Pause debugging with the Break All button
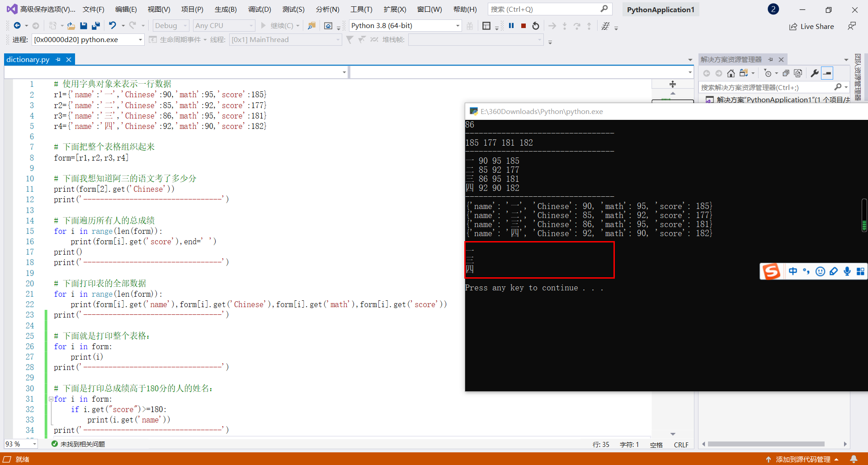868x465 pixels. 511,26
